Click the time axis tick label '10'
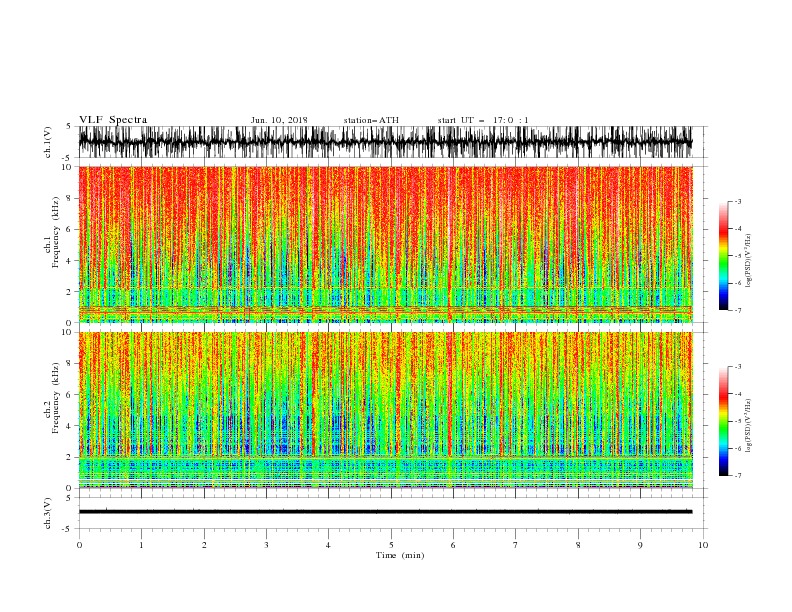 point(703,545)
